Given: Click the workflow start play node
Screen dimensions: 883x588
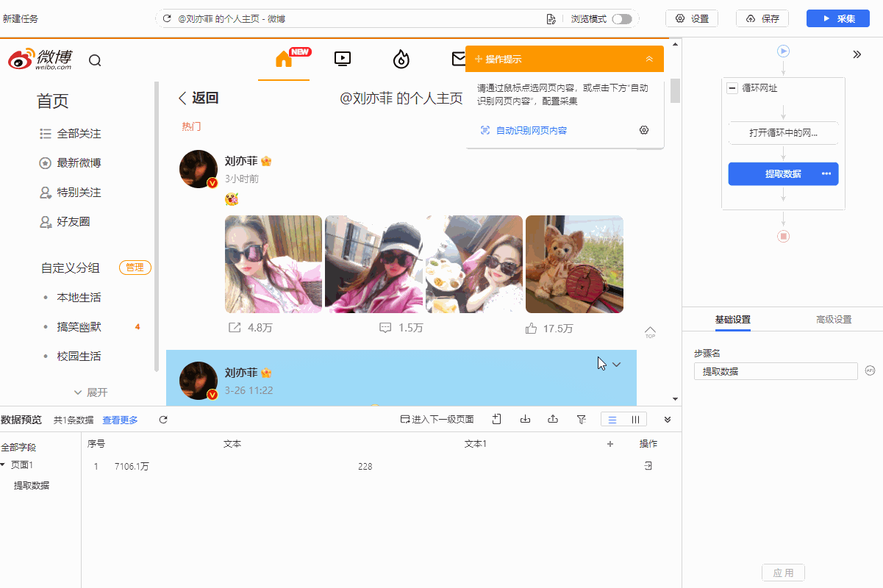Looking at the screenshot, I should pyautogui.click(x=784, y=51).
